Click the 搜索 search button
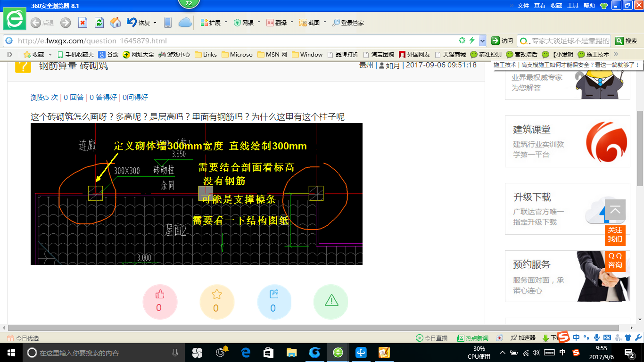Image resolution: width=644 pixels, height=362 pixels. pos(627,41)
